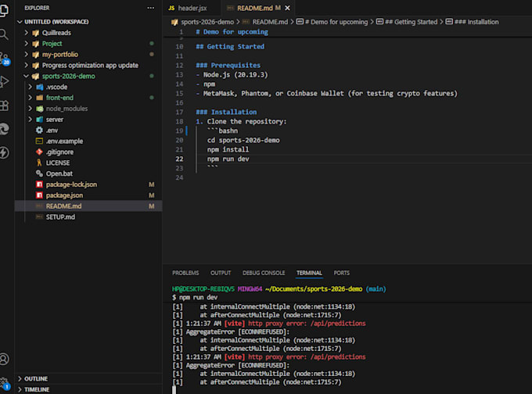The width and height of the screenshot is (532, 394).
Task: Open the Accounts icon in activity bar
Action: 4,359
